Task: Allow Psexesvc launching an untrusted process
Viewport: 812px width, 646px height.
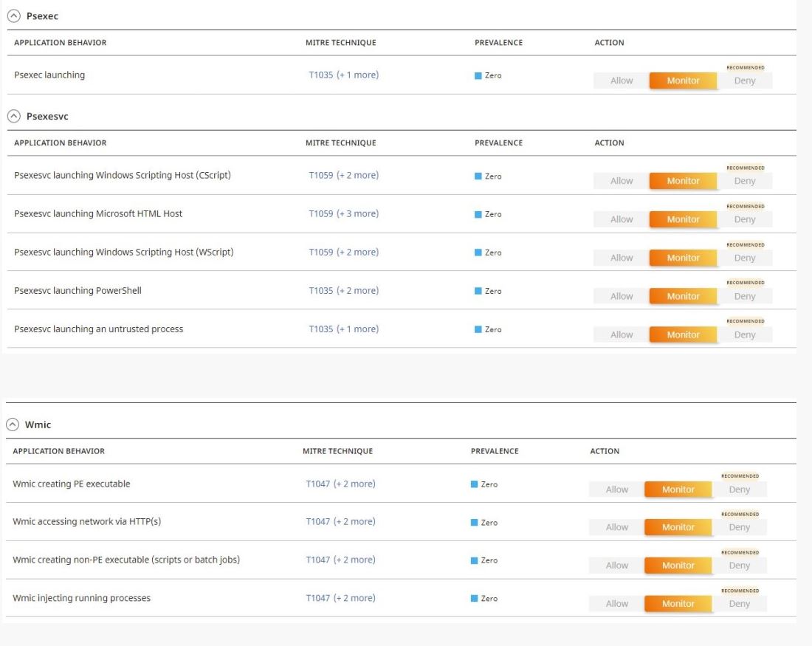Action: [x=622, y=334]
